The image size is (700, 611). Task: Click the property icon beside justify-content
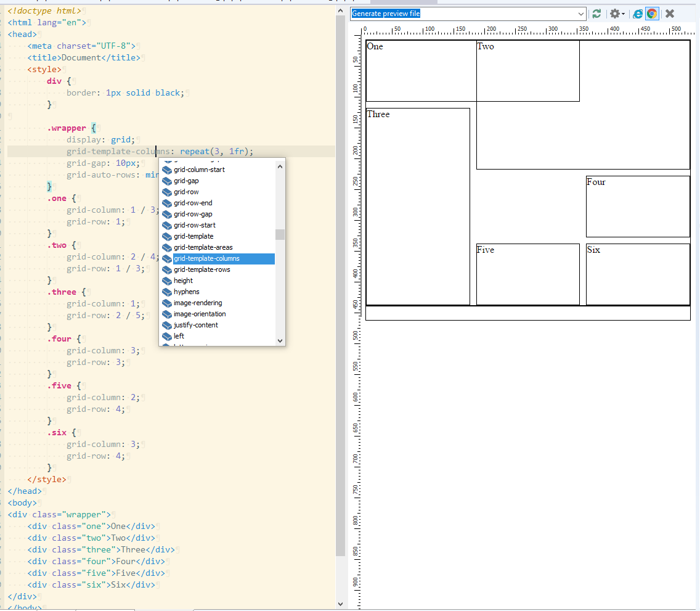click(x=167, y=325)
